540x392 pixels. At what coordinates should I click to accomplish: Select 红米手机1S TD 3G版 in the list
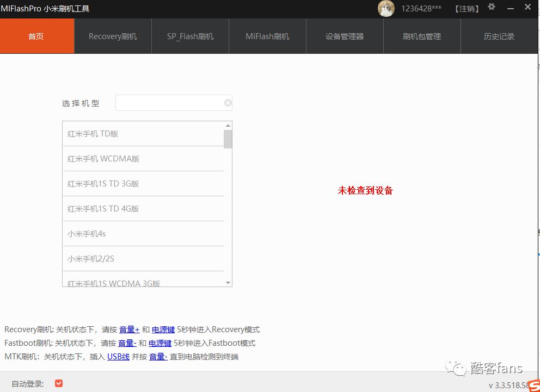coord(143,184)
